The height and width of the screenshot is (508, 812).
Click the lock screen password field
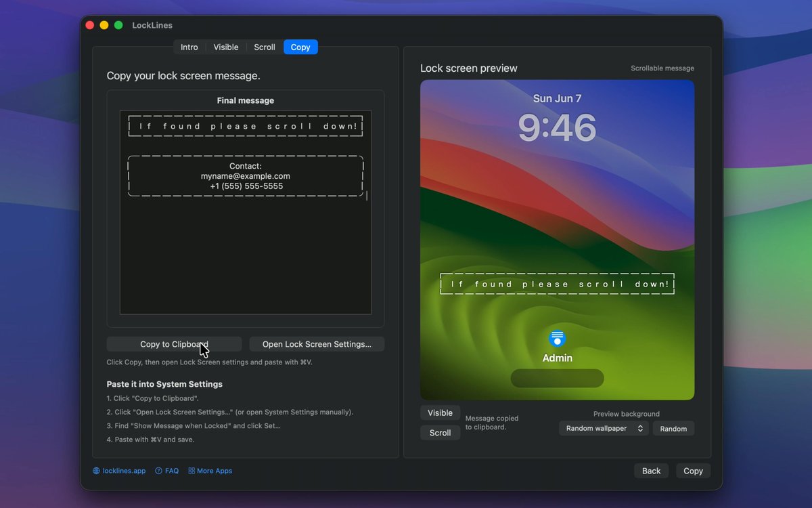(x=557, y=378)
